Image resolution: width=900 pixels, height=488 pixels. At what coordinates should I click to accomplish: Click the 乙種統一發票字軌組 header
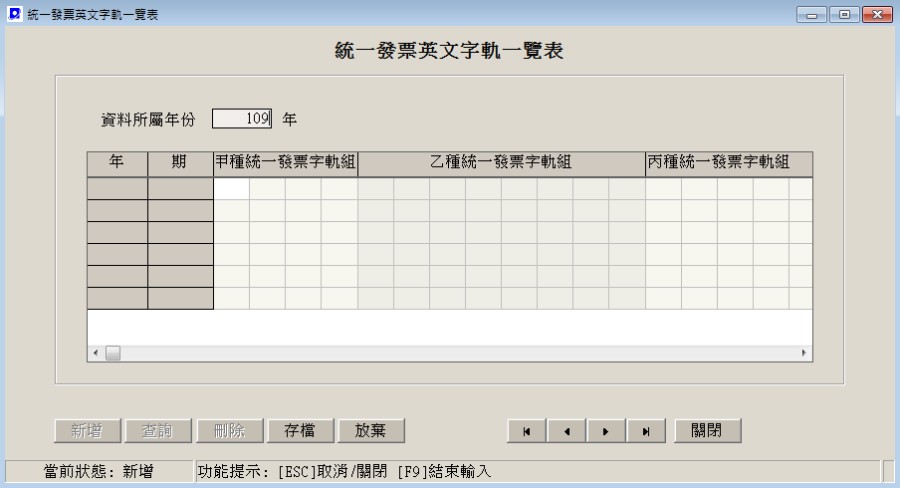click(501, 164)
